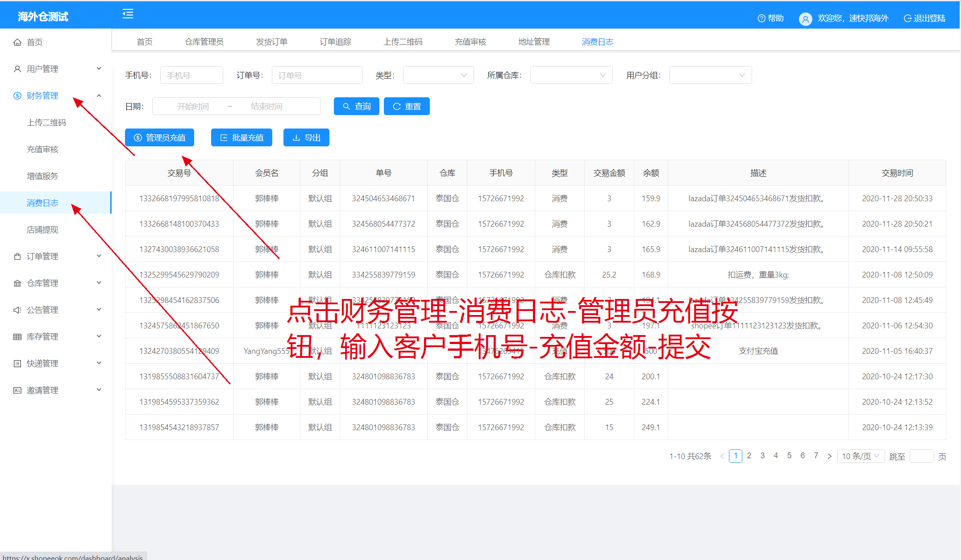Click date cell 2020-10-24 12:13:39

tap(897, 427)
